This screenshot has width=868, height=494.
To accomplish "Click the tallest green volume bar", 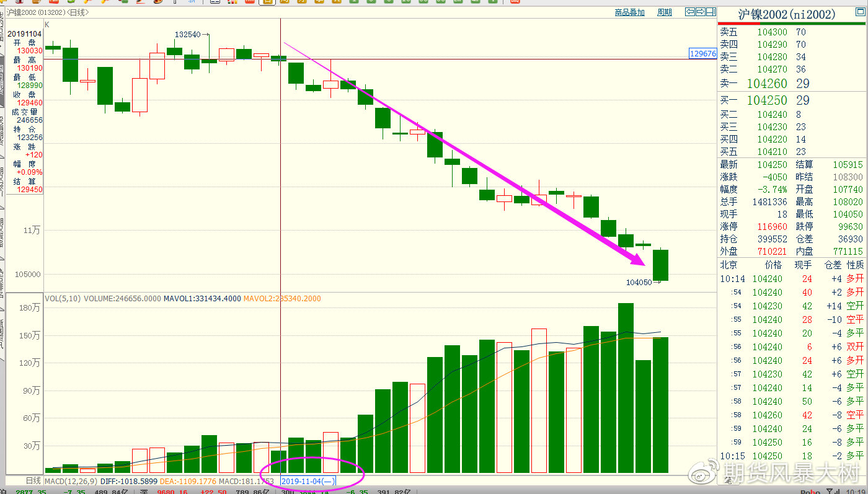I will tap(626, 388).
